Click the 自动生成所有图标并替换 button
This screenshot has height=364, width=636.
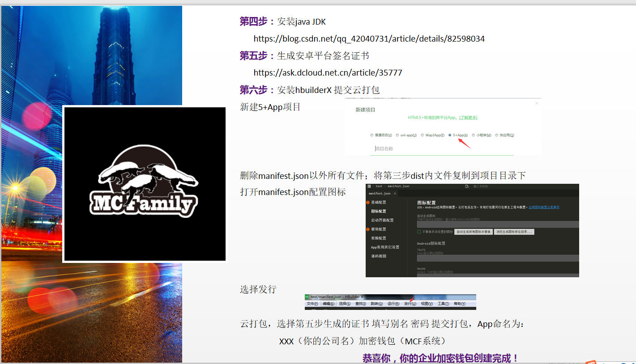474,232
